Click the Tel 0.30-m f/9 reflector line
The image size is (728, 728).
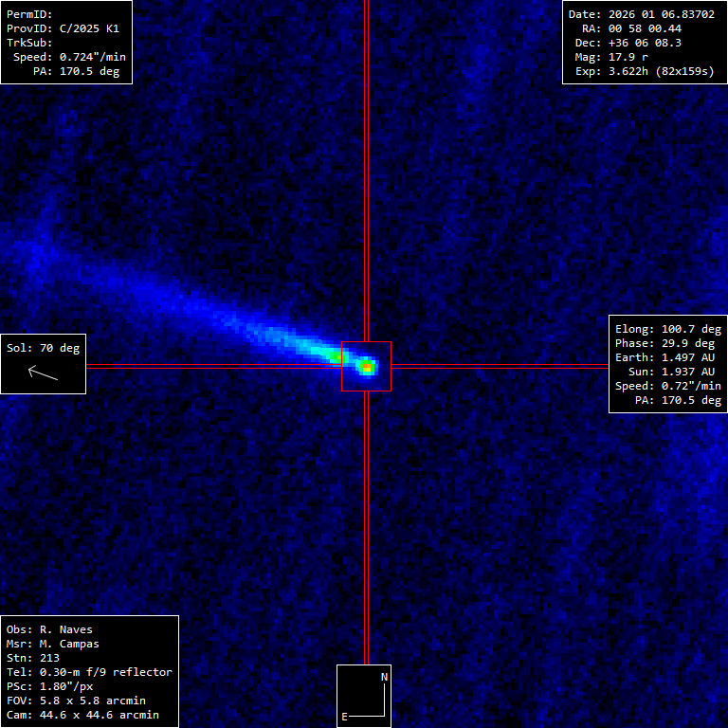(89, 672)
